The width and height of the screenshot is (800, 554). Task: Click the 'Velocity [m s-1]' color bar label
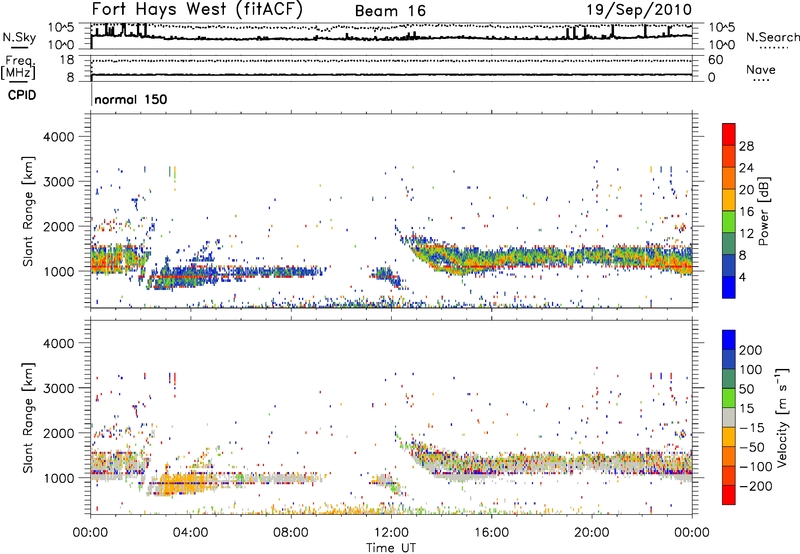point(782,417)
